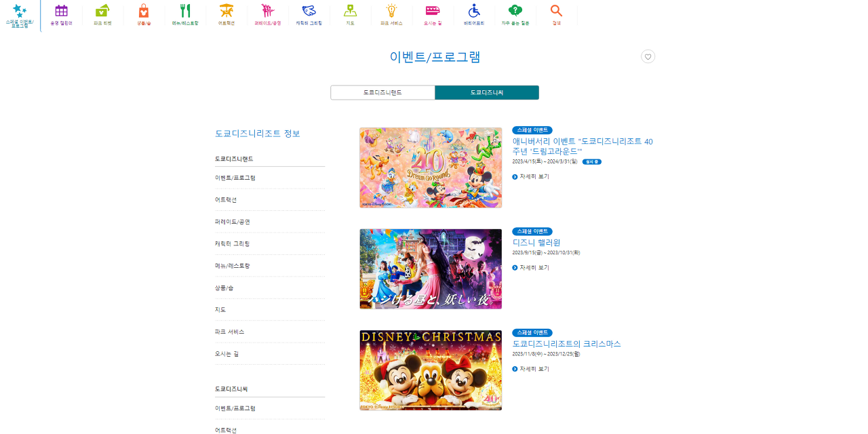Select the 도쿄디즈니씨 tab
The image size is (868, 434).
coord(486,92)
